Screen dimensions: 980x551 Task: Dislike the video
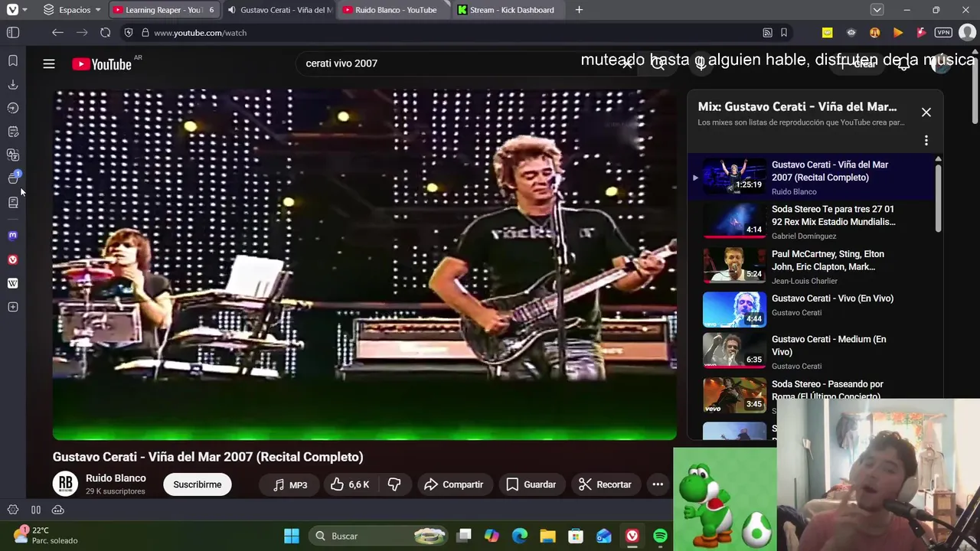[394, 484]
